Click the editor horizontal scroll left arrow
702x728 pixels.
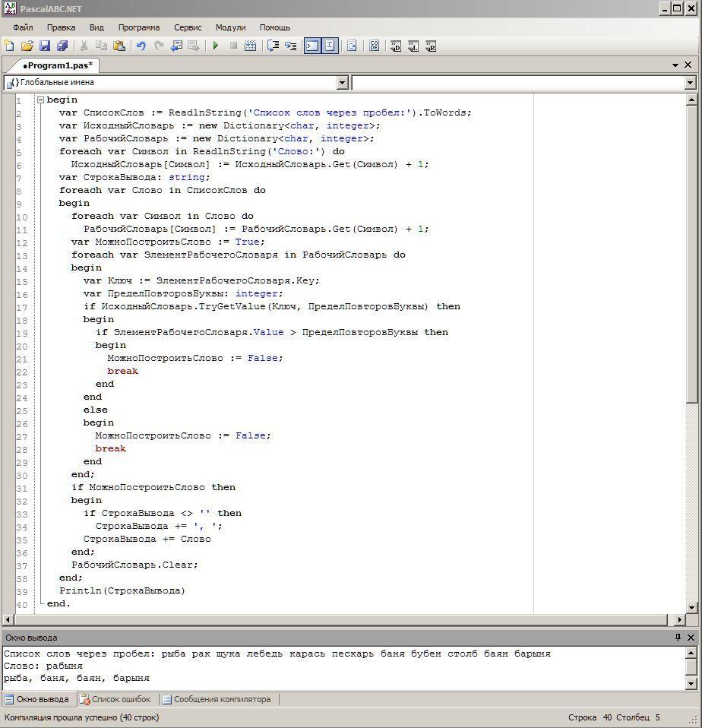[8, 619]
